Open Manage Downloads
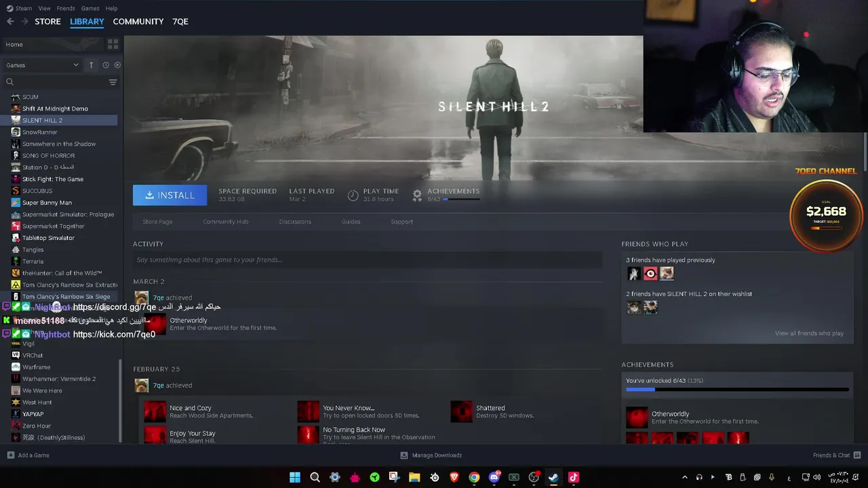This screenshot has height=488, width=868. [431, 455]
